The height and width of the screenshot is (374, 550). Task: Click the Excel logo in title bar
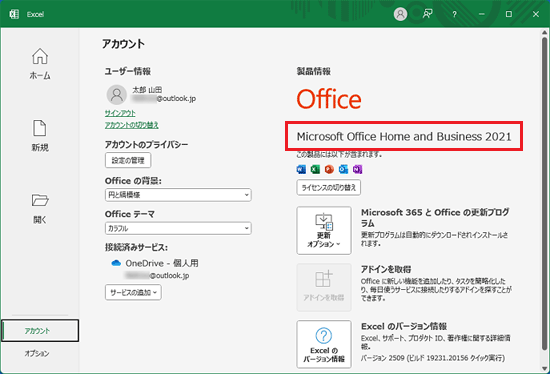point(14,14)
